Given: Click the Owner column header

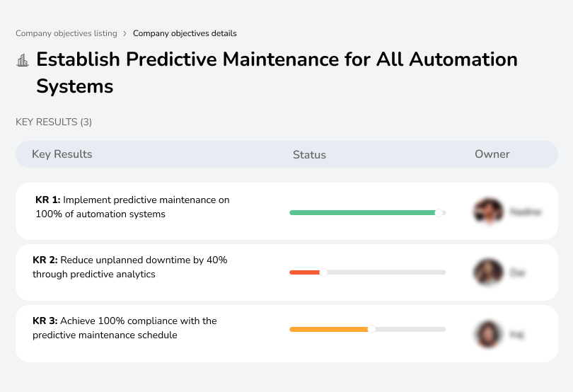Looking at the screenshot, I should pyautogui.click(x=492, y=154).
